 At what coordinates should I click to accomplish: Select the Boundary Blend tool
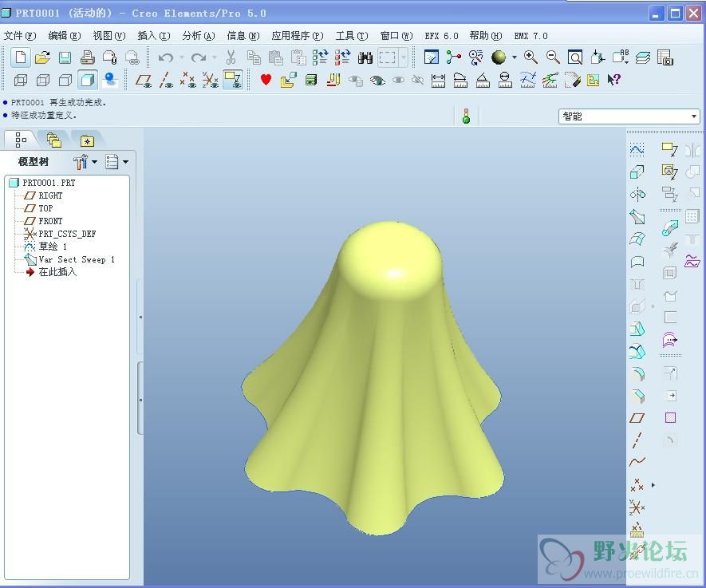click(637, 239)
